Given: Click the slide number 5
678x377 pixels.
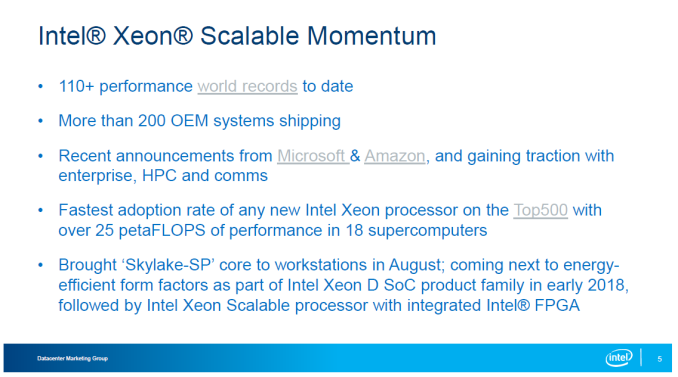Looking at the screenshot, I should pyautogui.click(x=659, y=359).
